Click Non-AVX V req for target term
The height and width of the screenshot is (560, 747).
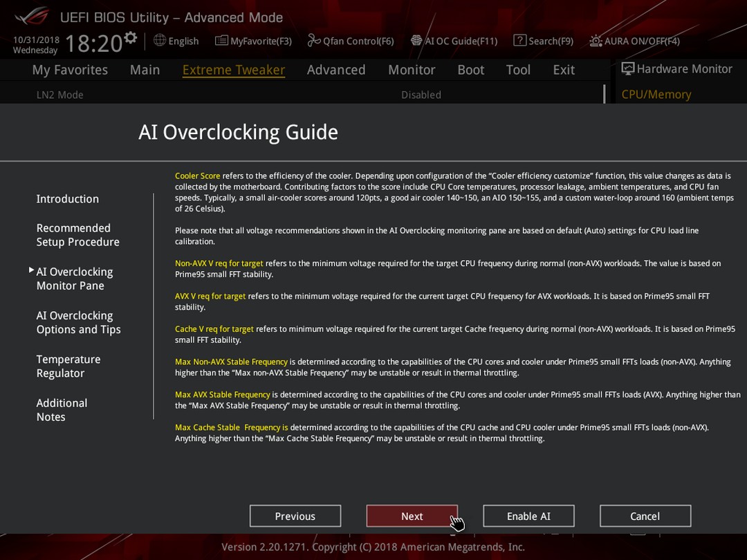tap(219, 263)
